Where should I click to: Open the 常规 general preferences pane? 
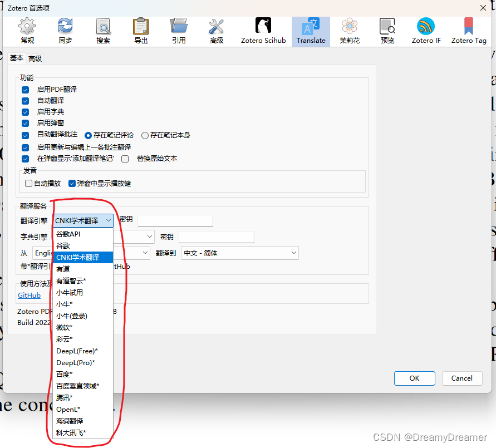click(x=27, y=31)
